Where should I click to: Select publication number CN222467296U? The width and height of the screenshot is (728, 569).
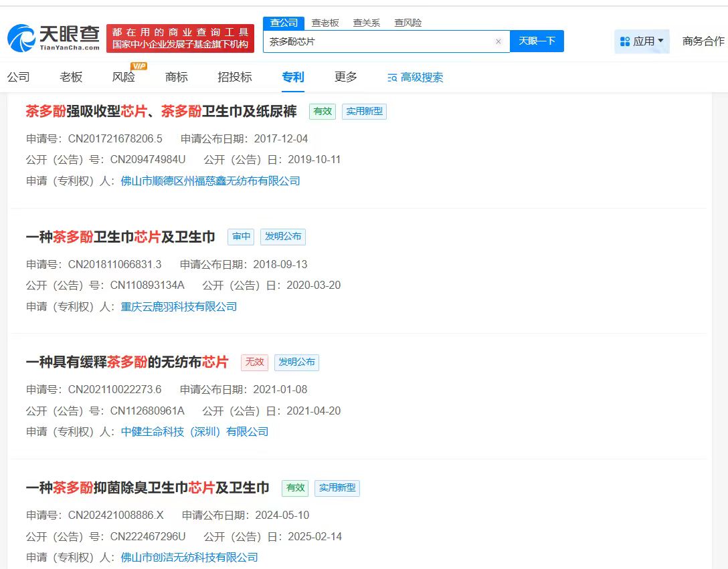pyautogui.click(x=148, y=536)
